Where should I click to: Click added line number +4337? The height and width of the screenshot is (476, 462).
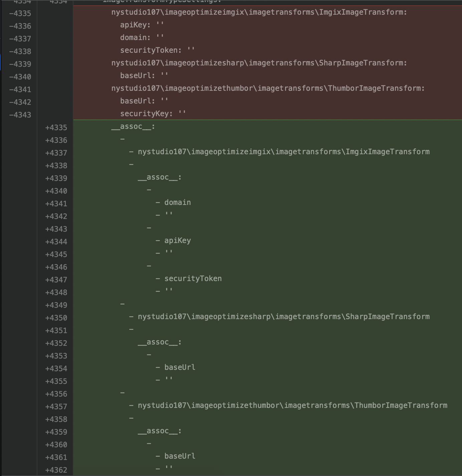(56, 153)
